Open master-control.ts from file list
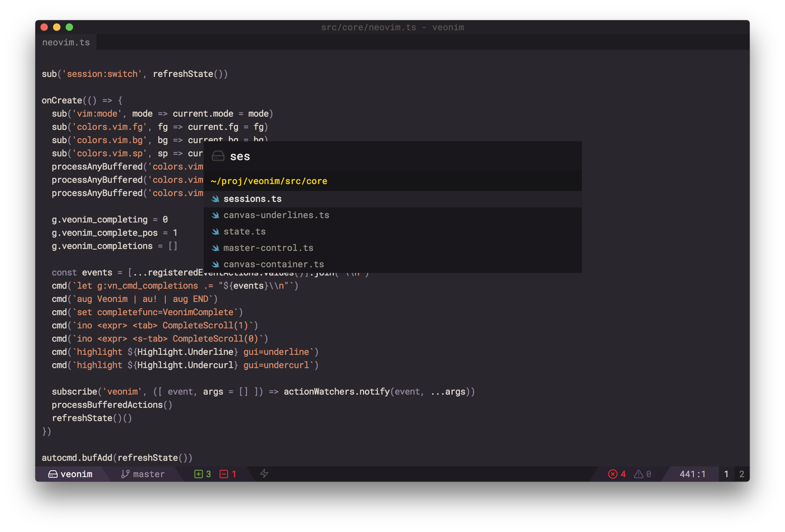Screen dimensions: 785x532 (x=268, y=248)
